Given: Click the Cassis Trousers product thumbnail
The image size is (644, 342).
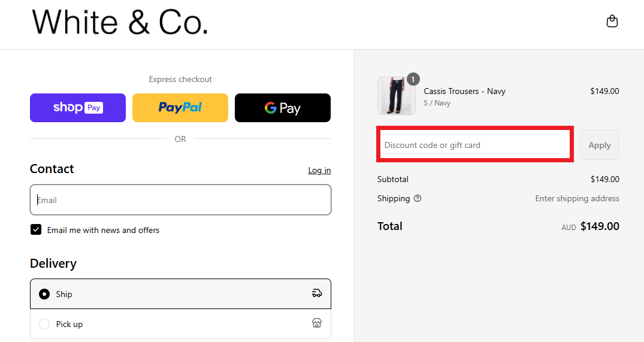Looking at the screenshot, I should coord(397,96).
